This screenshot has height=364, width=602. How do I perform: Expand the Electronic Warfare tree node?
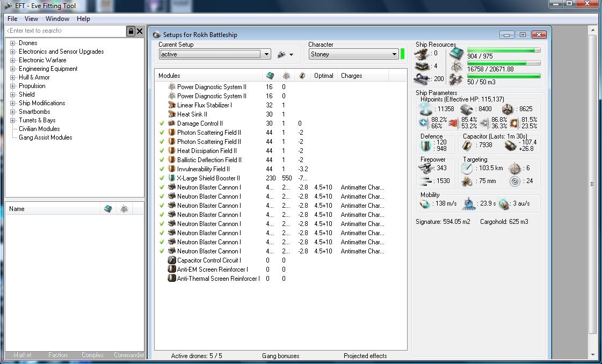[x=13, y=60]
